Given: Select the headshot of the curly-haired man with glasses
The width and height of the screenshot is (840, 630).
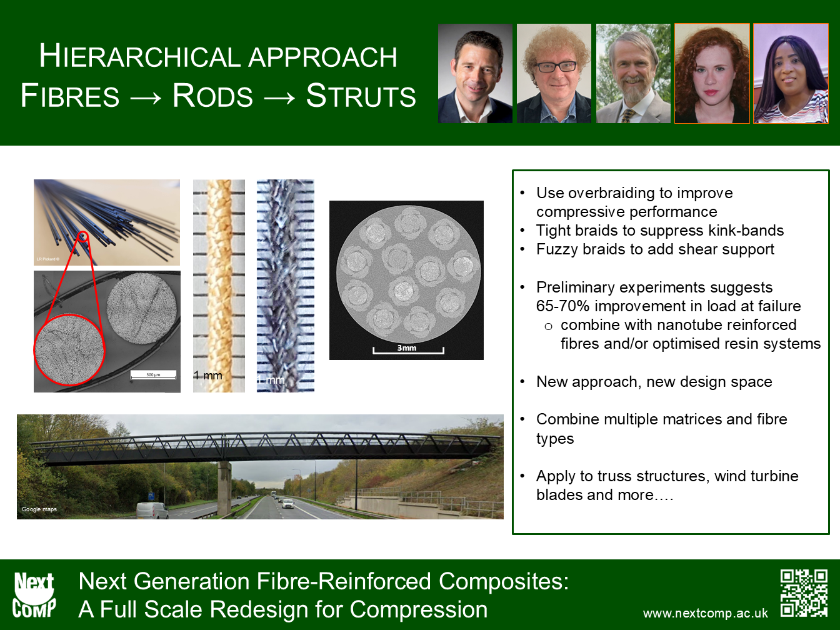Looking at the screenshot, I should pos(554,73).
